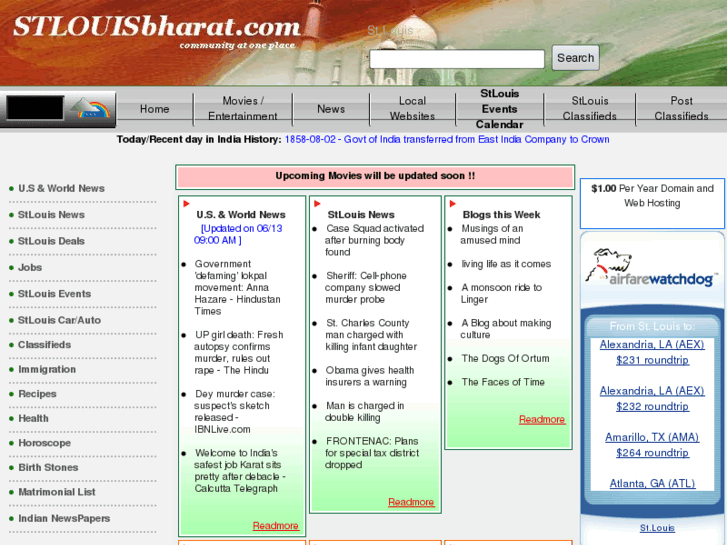
Task: Click Alexandria, LA (AEX) $232 roundtrip fare
Action: 652,399
